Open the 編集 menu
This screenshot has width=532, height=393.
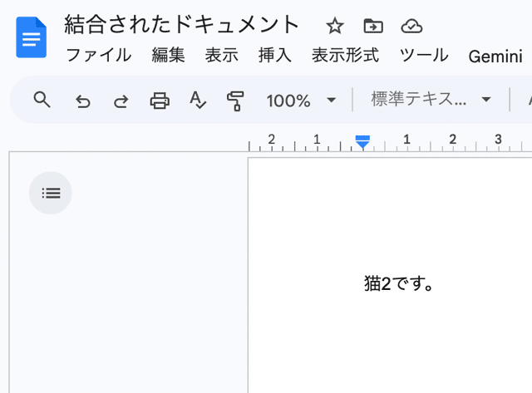coord(168,56)
